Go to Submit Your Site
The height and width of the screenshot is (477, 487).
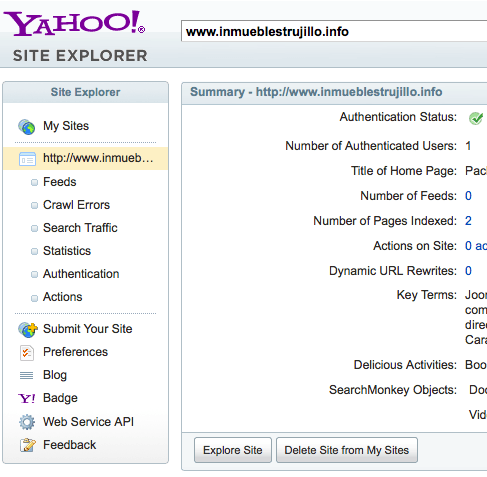pos(88,329)
